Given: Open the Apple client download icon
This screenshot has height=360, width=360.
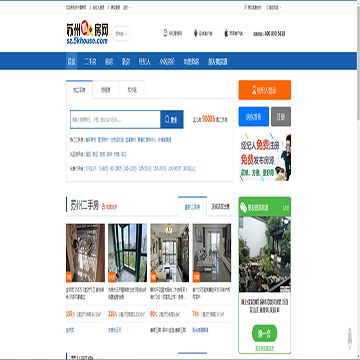Looking at the screenshot, I should click(x=226, y=33).
